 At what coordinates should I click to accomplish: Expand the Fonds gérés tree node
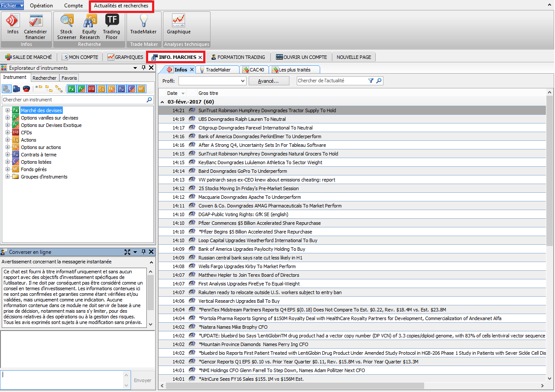pyautogui.click(x=7, y=169)
